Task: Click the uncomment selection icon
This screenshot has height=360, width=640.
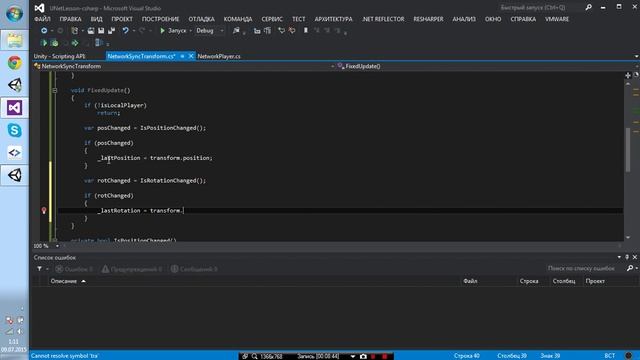Action: (292, 31)
